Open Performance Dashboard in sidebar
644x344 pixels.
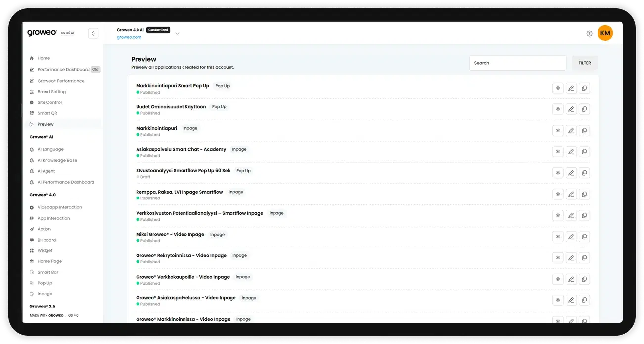click(x=64, y=70)
